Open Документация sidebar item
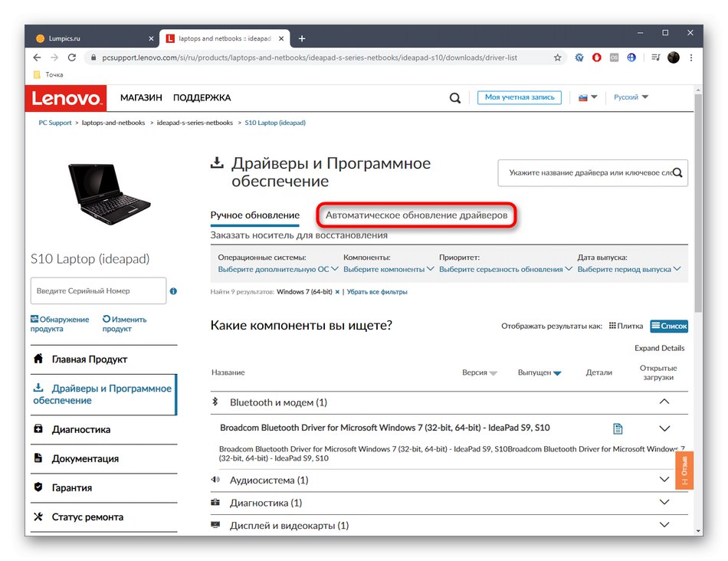The image size is (728, 561). click(104, 459)
